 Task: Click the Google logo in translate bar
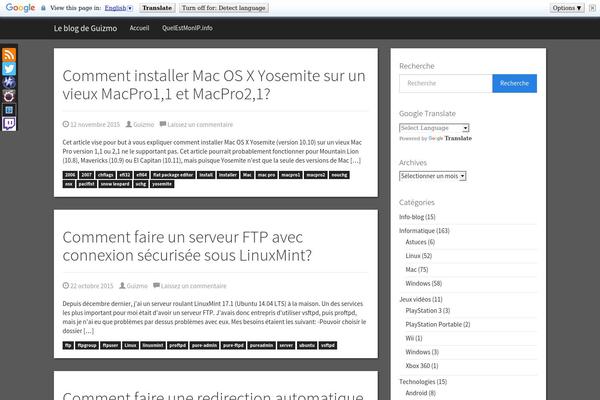tap(20, 8)
